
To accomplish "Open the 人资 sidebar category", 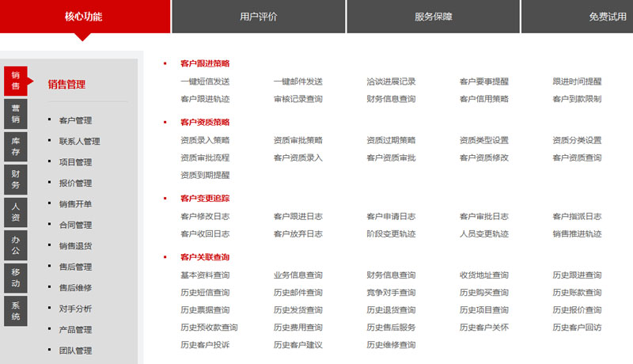I will pyautogui.click(x=15, y=212).
